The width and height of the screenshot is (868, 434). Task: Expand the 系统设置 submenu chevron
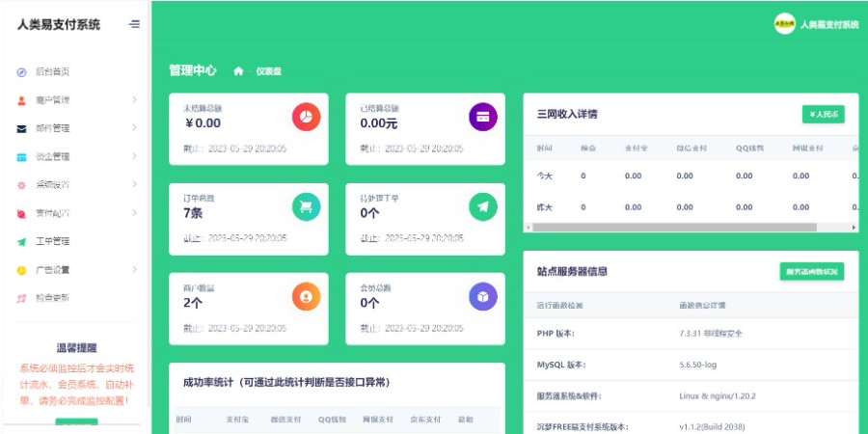[134, 184]
